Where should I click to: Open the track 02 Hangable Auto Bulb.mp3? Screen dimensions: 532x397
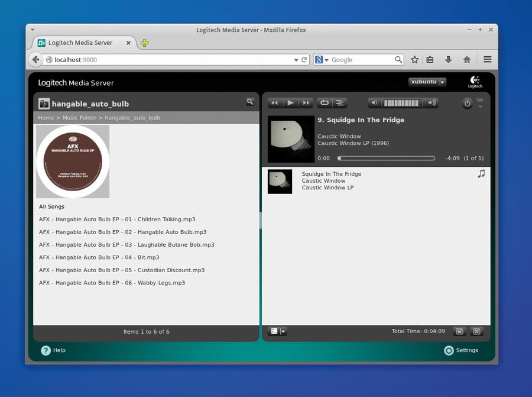tap(122, 232)
